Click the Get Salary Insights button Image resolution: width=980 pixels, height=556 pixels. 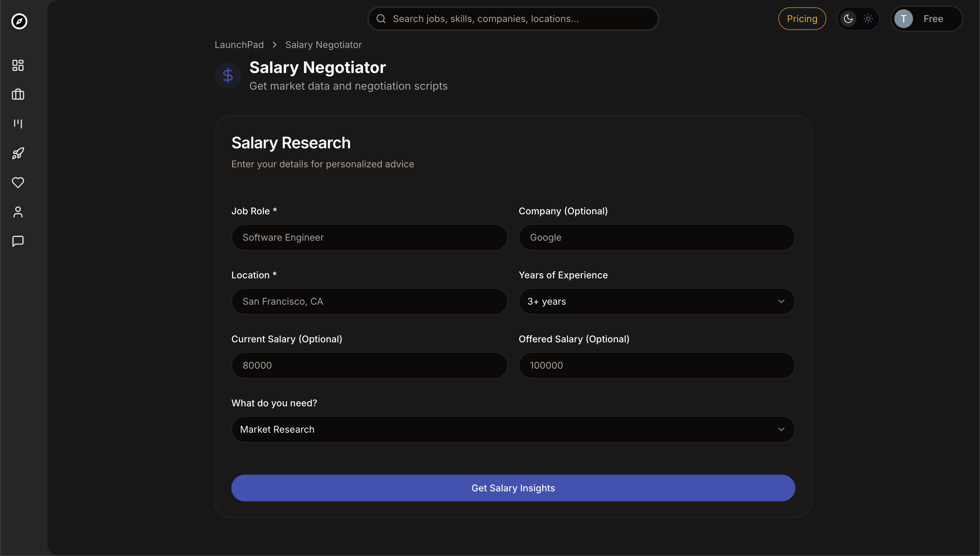[513, 488]
